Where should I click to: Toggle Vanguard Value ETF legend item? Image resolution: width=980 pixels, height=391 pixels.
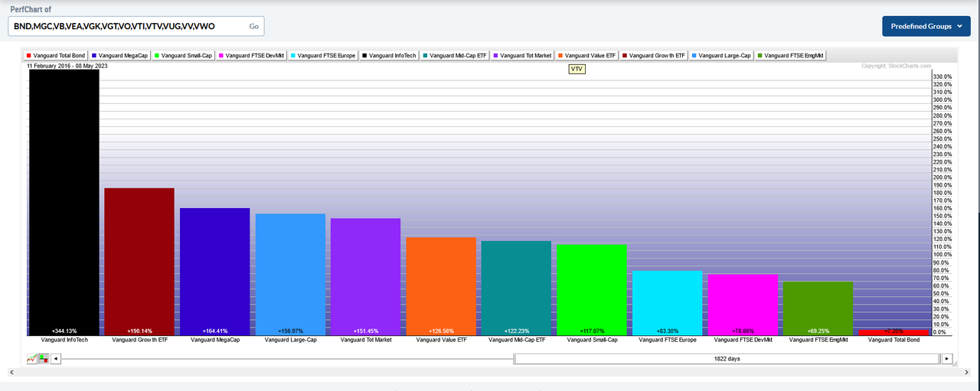click(x=587, y=55)
